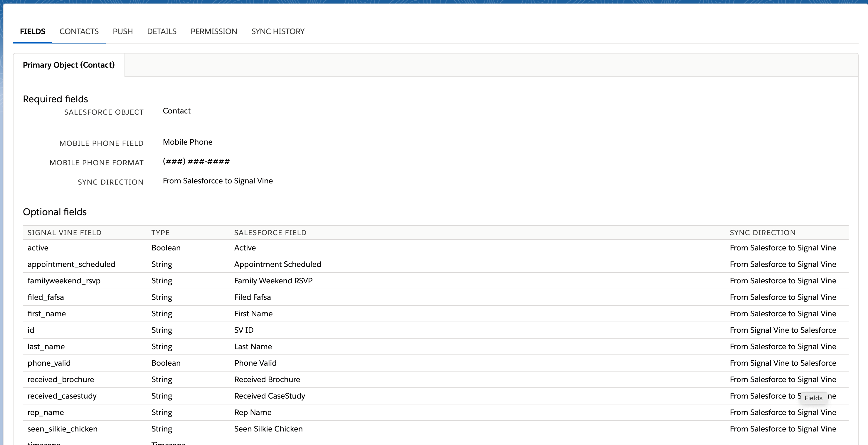This screenshot has width=868, height=445.
Task: Click the SALESFORCE FIELD column header
Action: point(270,232)
